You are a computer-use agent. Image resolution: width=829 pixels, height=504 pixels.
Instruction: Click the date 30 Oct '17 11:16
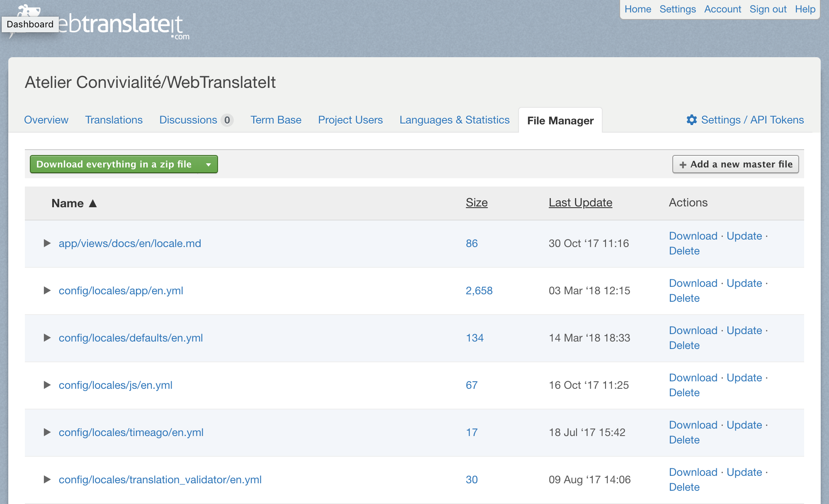(x=589, y=243)
